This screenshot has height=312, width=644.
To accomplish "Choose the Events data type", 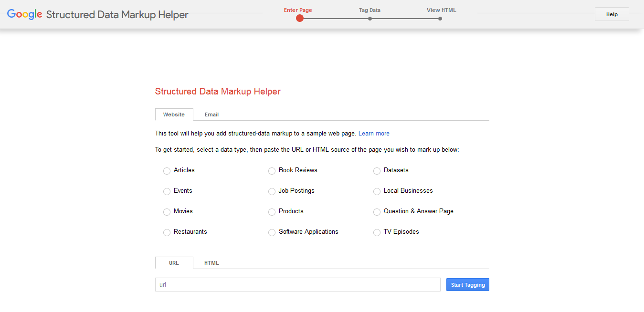I will pyautogui.click(x=167, y=191).
